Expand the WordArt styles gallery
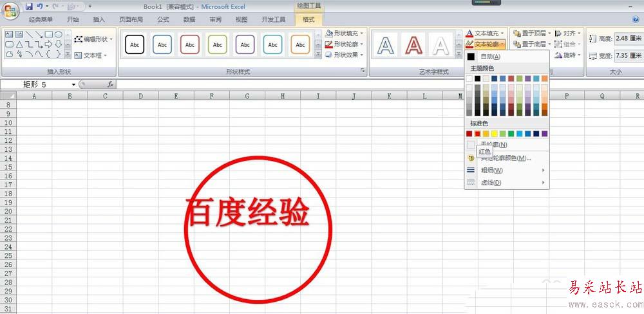 (x=459, y=54)
